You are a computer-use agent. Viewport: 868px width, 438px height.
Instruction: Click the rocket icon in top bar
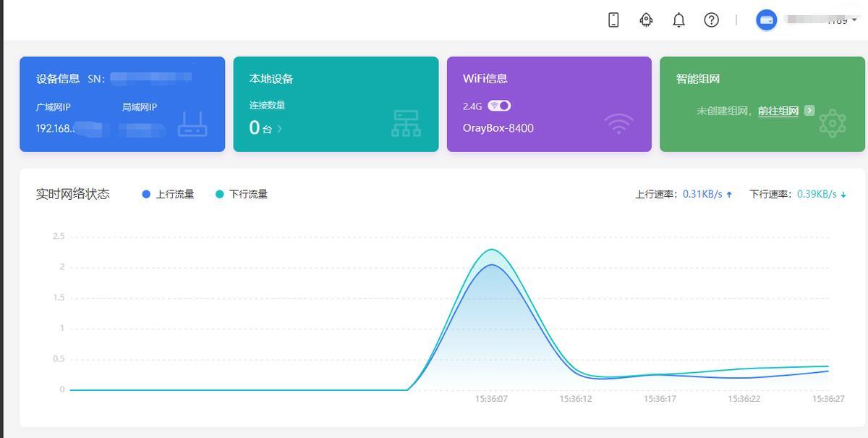point(646,20)
